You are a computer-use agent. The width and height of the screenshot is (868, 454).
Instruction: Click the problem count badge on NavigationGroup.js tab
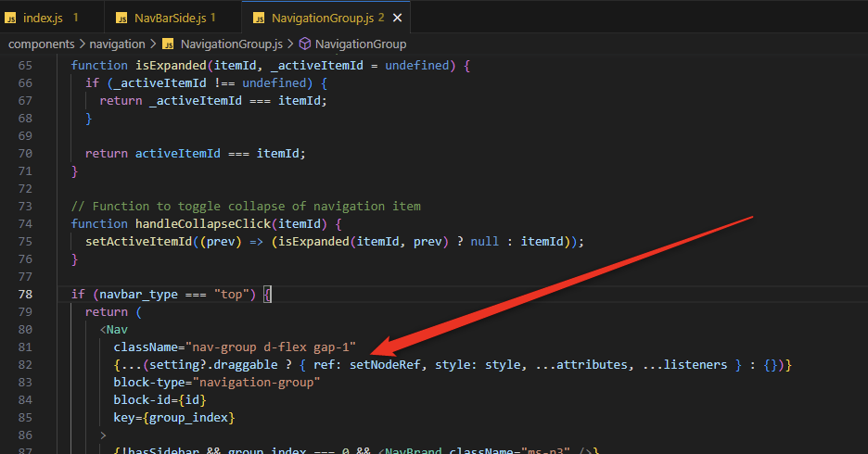point(381,18)
